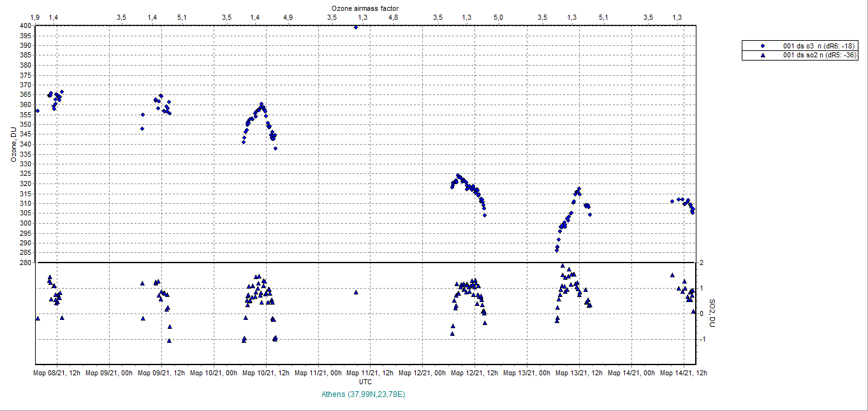Click the -1 tick on the SO2 axis

coord(701,339)
